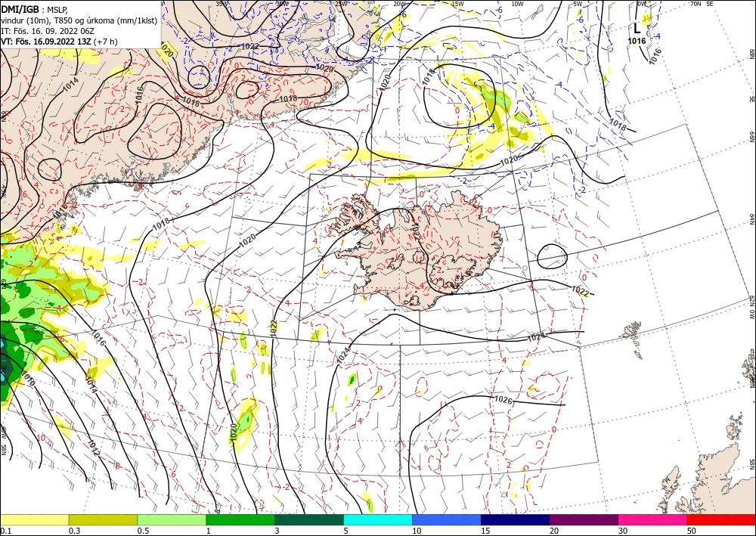The height and width of the screenshot is (536, 756).
Task: Click the light green 0.5–1 legend swatch
Action: [x=172, y=519]
